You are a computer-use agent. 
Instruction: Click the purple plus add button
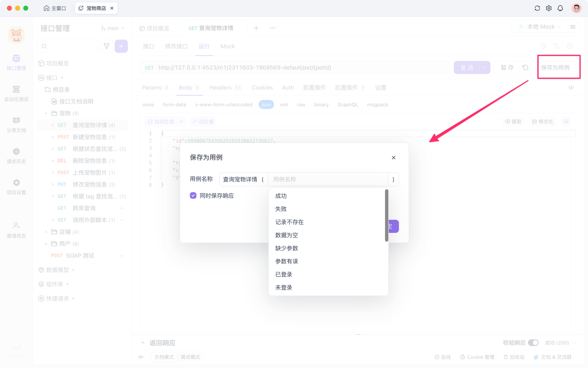coord(121,46)
